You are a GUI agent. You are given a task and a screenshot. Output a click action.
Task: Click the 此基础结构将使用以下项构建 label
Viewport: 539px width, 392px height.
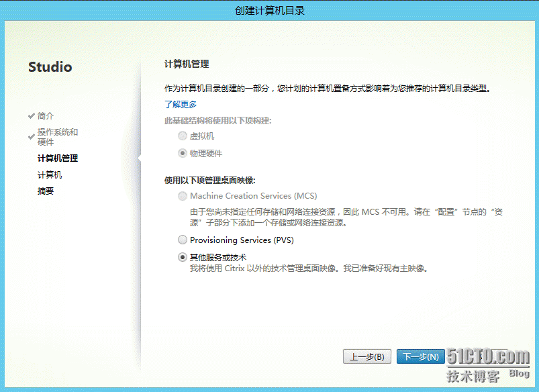point(218,121)
